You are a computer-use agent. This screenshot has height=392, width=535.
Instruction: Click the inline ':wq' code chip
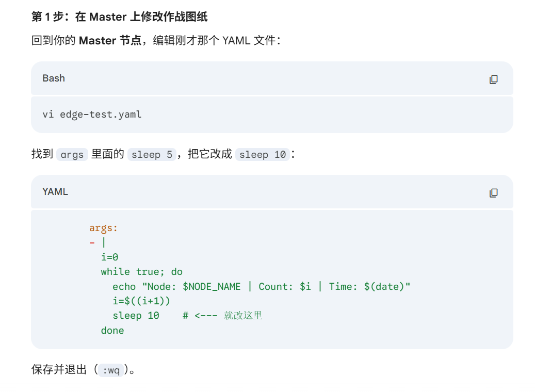(x=111, y=371)
